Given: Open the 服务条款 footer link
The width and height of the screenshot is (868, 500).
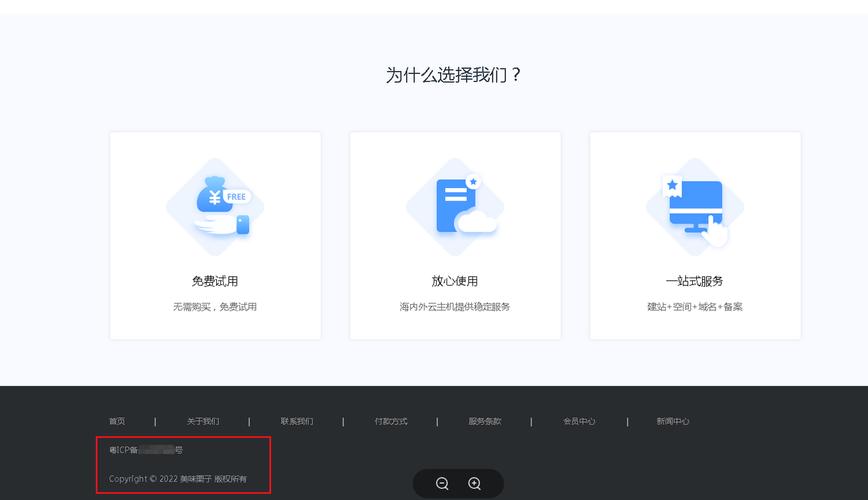Looking at the screenshot, I should (485, 421).
